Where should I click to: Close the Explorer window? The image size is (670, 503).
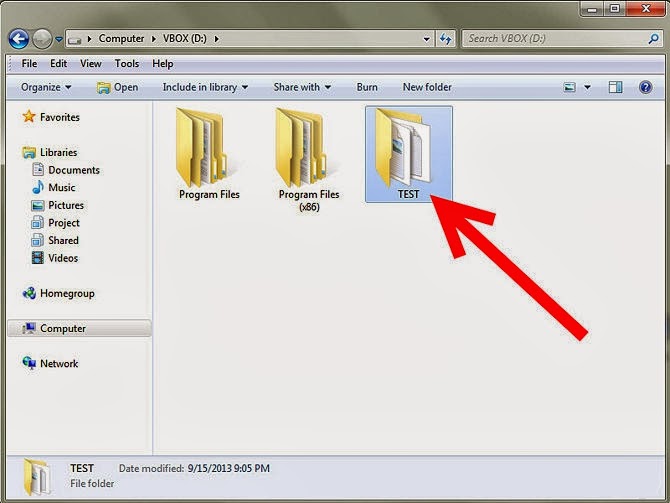[645, 9]
